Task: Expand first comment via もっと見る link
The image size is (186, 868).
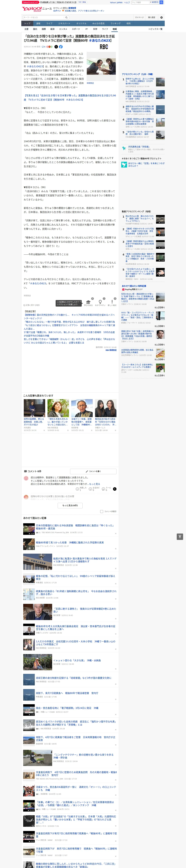Action: pos(94,484)
